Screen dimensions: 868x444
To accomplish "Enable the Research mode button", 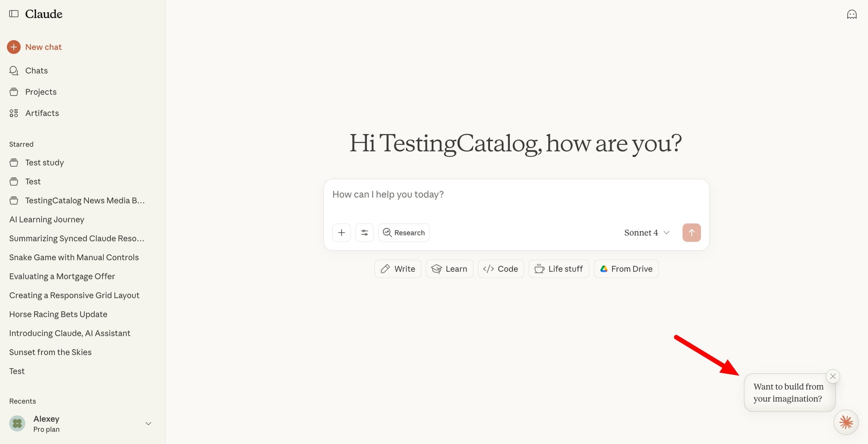I will [404, 232].
